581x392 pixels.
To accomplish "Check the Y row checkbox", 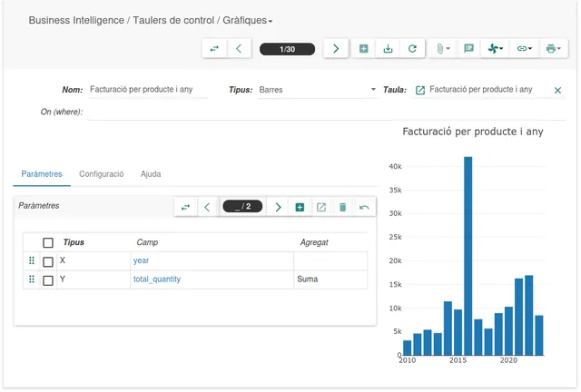I will (48, 280).
